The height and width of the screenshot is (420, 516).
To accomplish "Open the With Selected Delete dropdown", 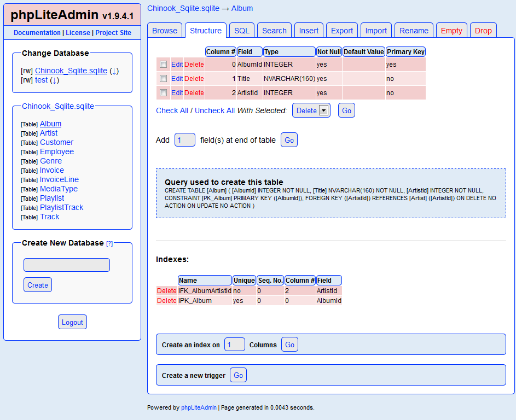I will click(311, 110).
